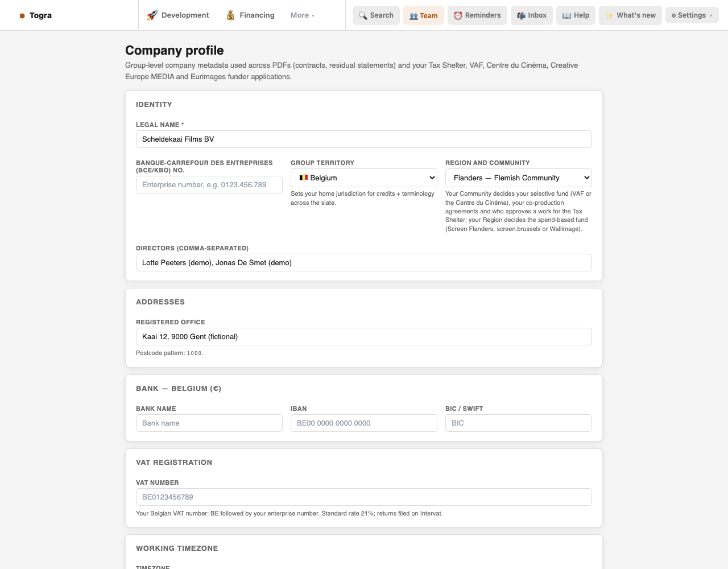The height and width of the screenshot is (569, 728).
Task: Open the Group territory dropdown
Action: (x=364, y=178)
